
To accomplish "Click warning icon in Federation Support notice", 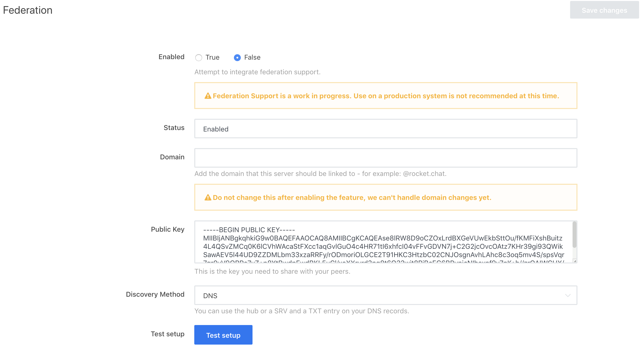I will click(x=208, y=96).
